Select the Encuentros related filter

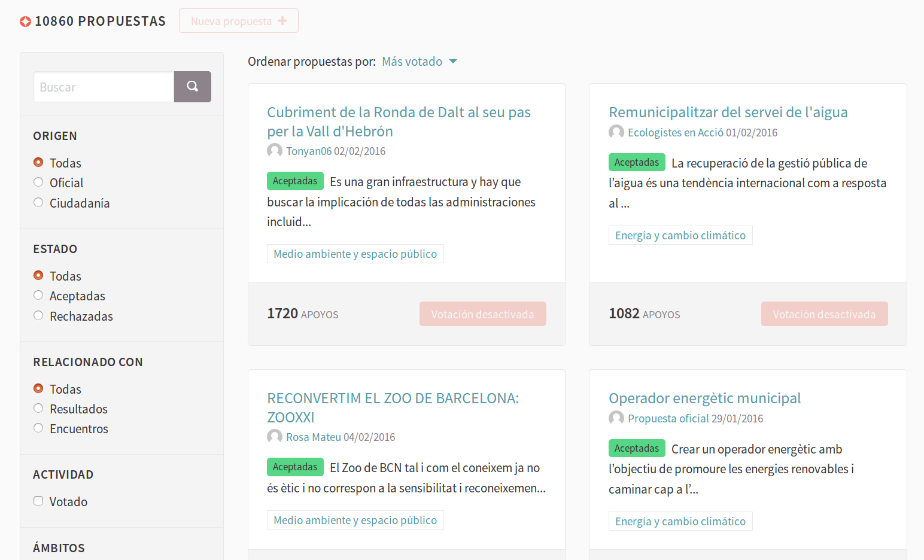(x=38, y=428)
